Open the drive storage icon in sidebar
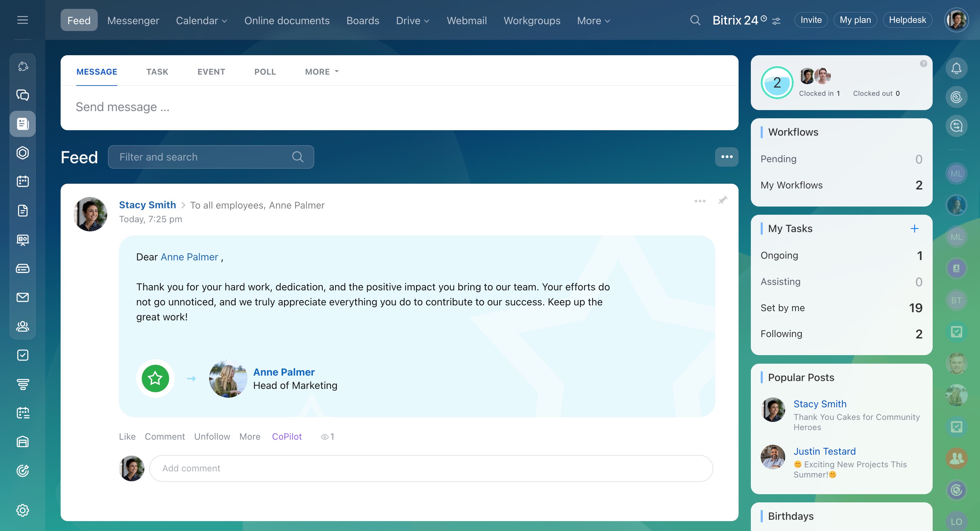The height and width of the screenshot is (531, 980). pos(22,268)
